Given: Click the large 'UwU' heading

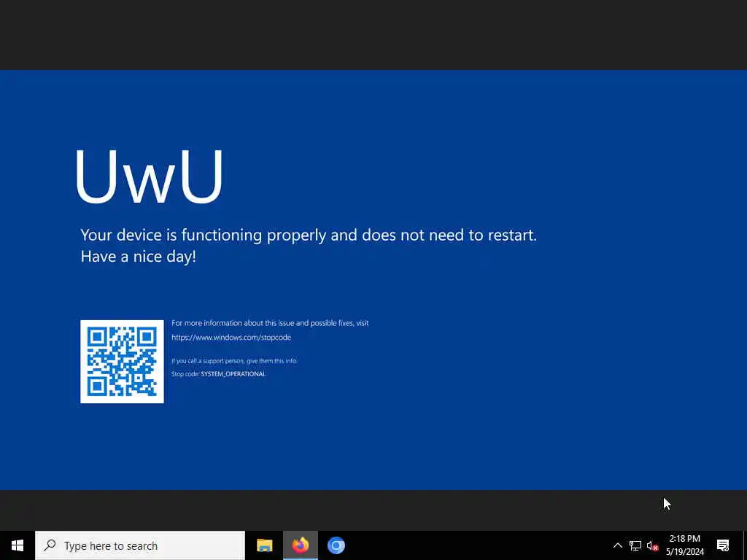Looking at the screenshot, I should [149, 176].
